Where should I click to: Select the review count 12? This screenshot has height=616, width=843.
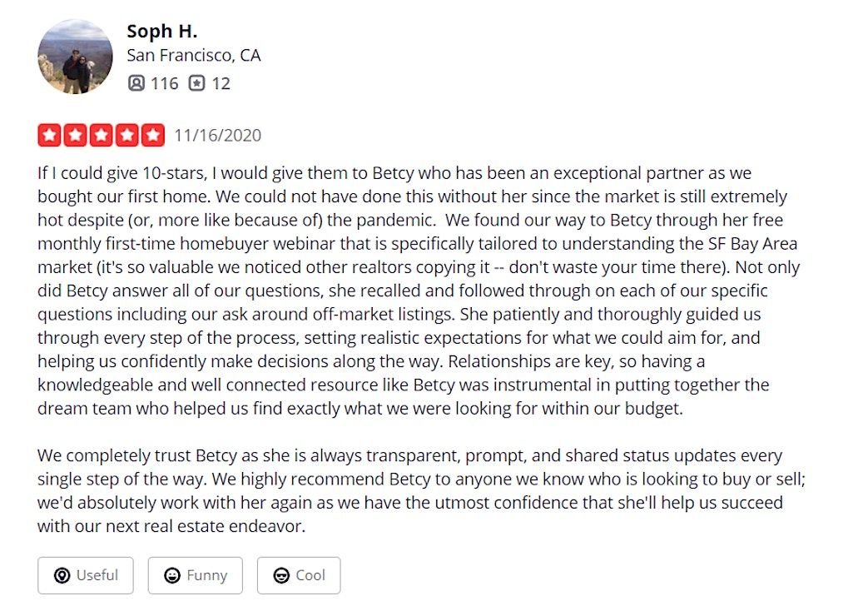click(x=221, y=83)
